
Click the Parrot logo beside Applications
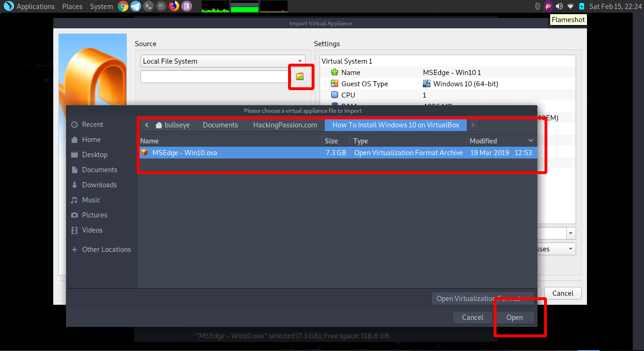(x=8, y=6)
